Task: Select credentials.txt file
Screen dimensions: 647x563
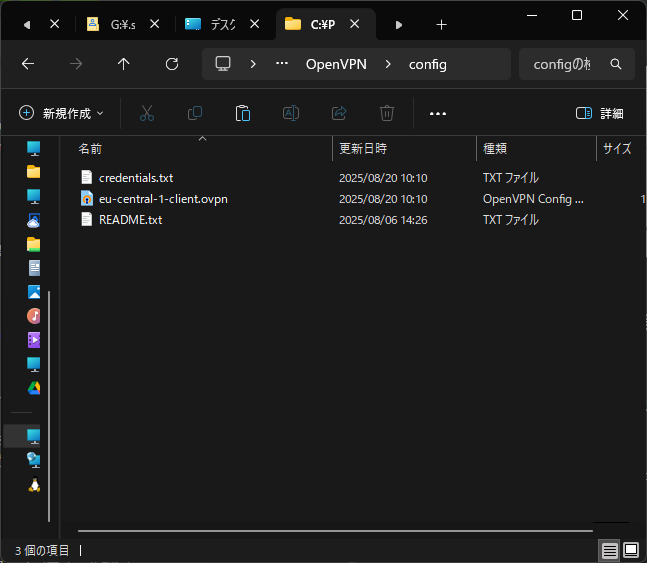Action: 136,178
